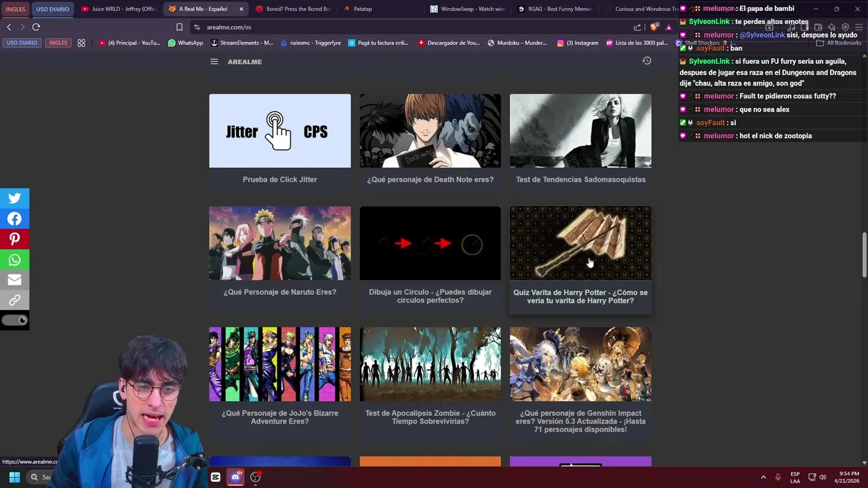This screenshot has width=868, height=488.
Task: Bookmark this page with the bookmark icon
Action: 179,27
